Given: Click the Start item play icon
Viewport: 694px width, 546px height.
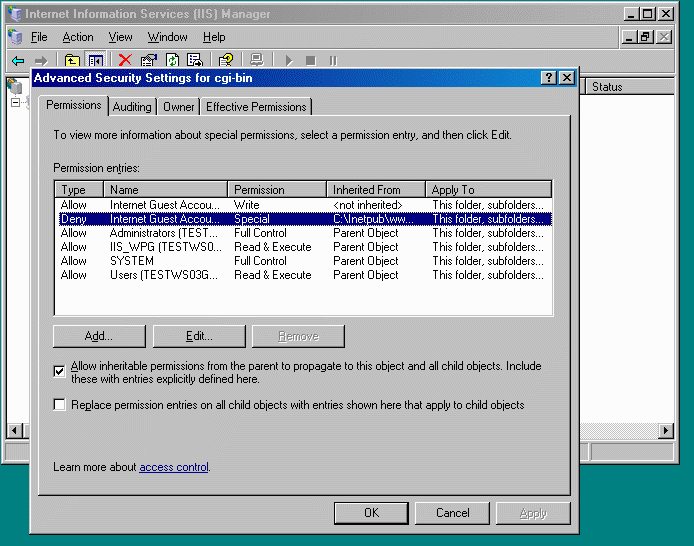Looking at the screenshot, I should pos(289,60).
